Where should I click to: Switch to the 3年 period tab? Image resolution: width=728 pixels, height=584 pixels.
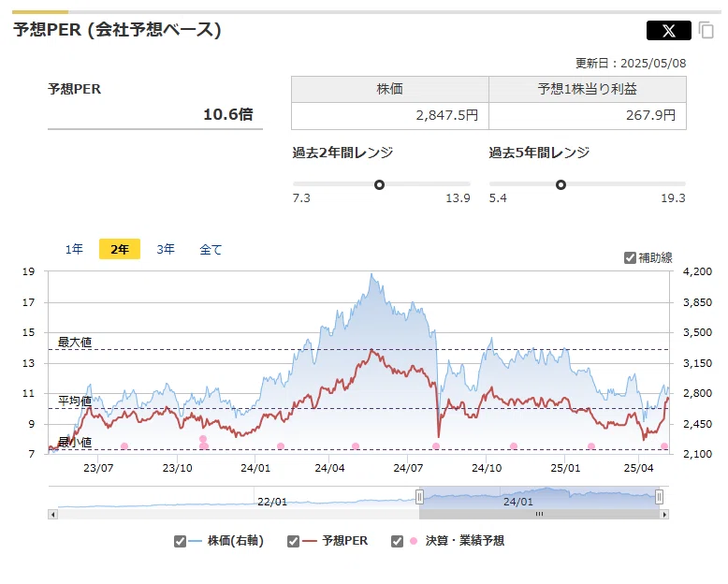click(x=166, y=249)
